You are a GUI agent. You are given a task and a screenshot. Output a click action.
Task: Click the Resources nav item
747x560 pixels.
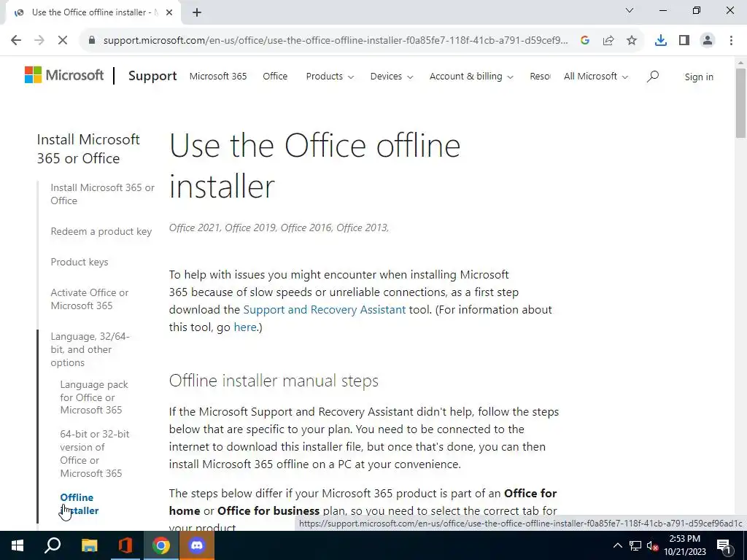coord(540,76)
